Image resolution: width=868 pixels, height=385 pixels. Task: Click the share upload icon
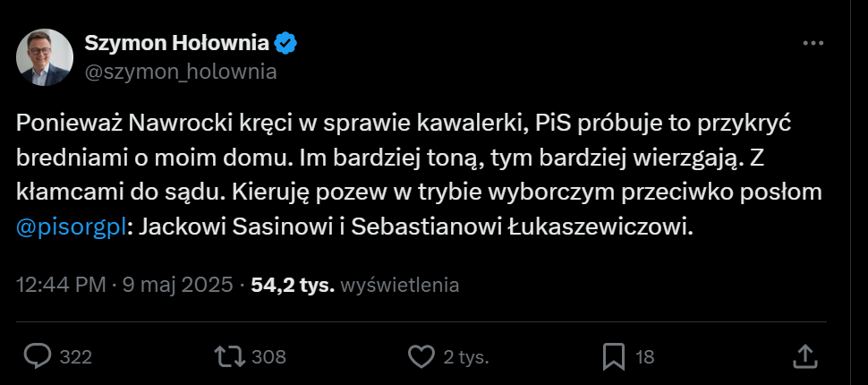(x=806, y=356)
